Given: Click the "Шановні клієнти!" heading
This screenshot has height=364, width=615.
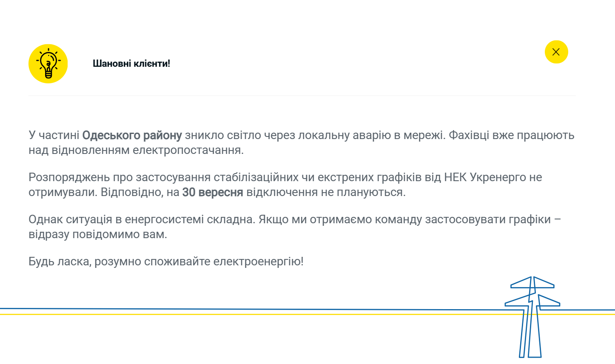Looking at the screenshot, I should (x=131, y=64).
